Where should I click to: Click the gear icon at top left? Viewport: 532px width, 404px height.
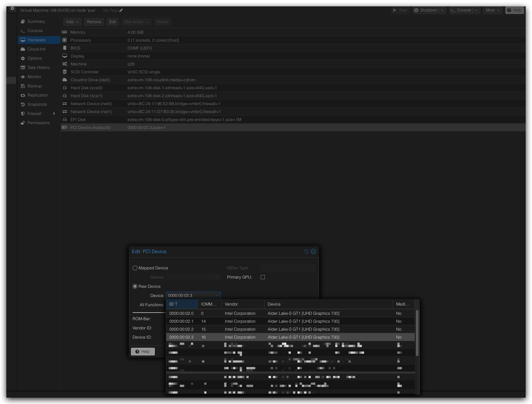coord(12,9)
